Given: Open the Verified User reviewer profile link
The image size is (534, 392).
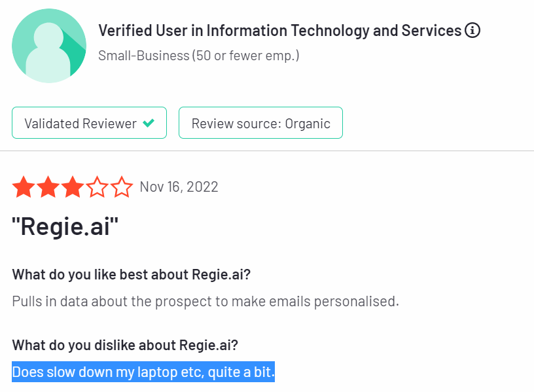Looking at the screenshot, I should tap(279, 30).
